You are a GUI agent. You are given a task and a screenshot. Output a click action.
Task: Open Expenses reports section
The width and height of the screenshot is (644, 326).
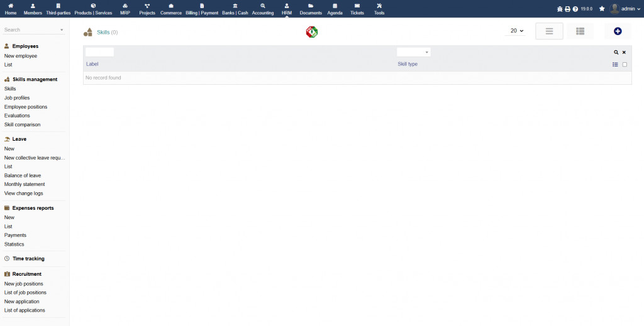pos(33,208)
